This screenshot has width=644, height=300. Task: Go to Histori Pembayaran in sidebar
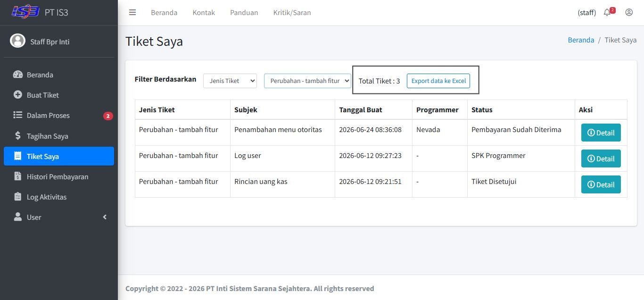(x=59, y=176)
